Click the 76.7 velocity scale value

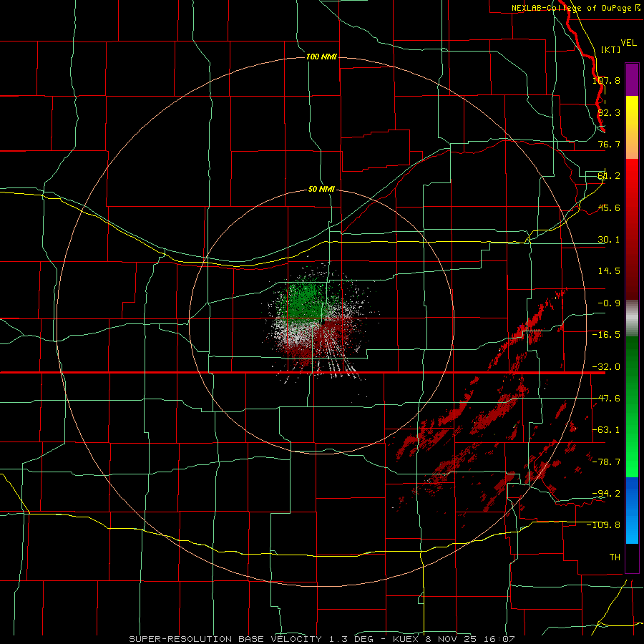609,144
